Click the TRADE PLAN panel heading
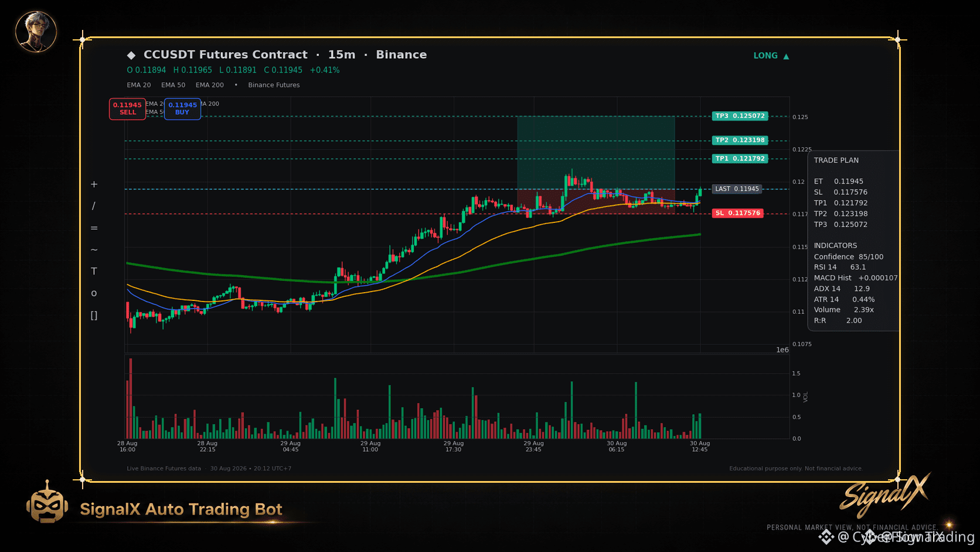Viewport: 980px width, 552px height. [x=836, y=160]
